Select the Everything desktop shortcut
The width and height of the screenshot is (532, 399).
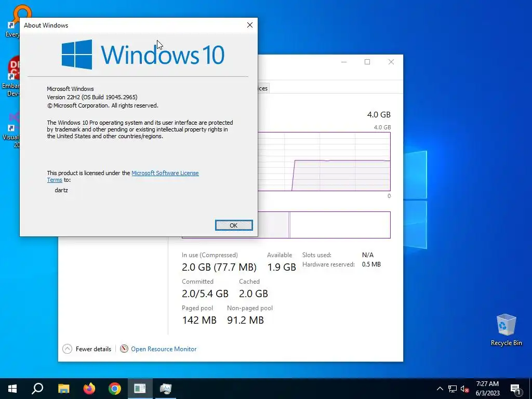point(12,21)
